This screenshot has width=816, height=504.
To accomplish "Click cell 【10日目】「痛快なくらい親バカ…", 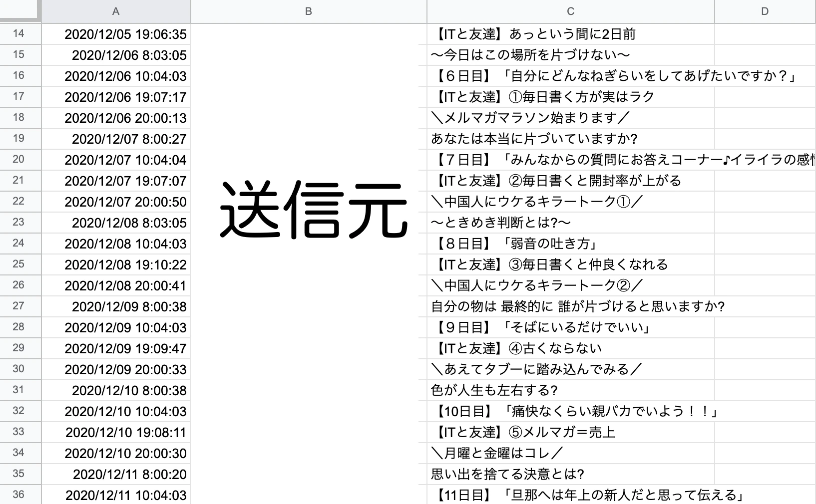I will click(x=571, y=411).
